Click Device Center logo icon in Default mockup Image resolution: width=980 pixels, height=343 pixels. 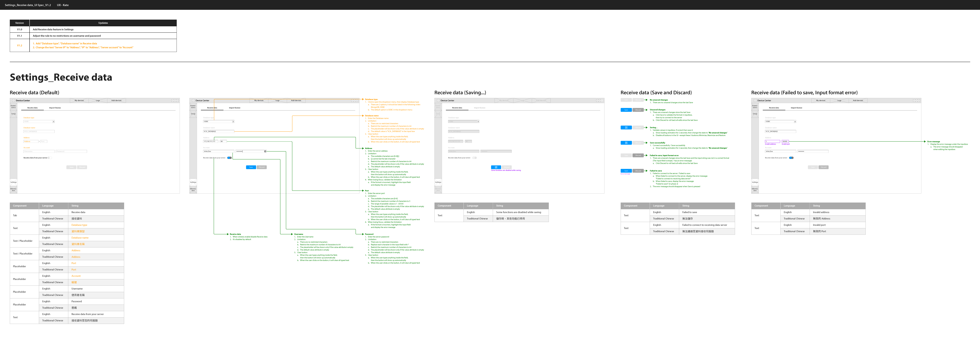[13, 100]
